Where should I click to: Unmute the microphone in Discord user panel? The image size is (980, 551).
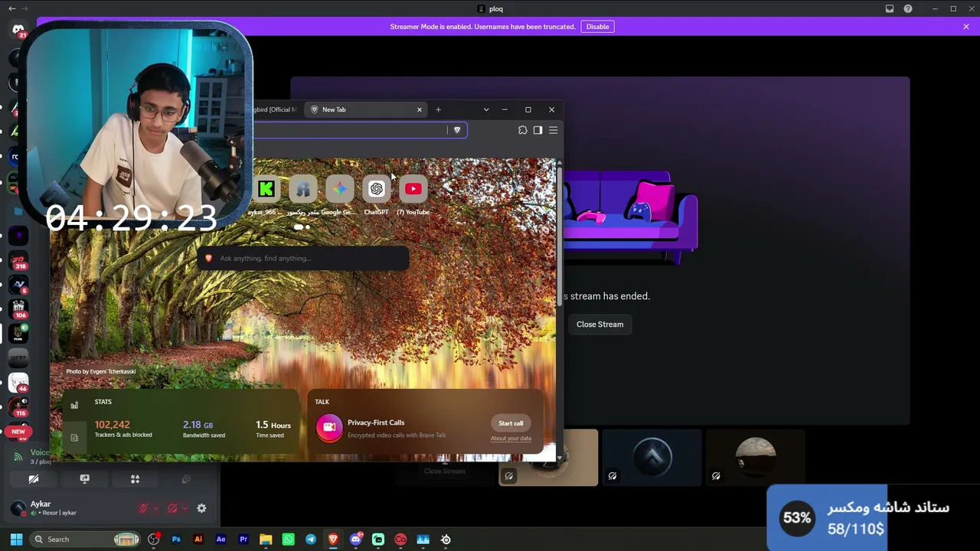point(143,508)
